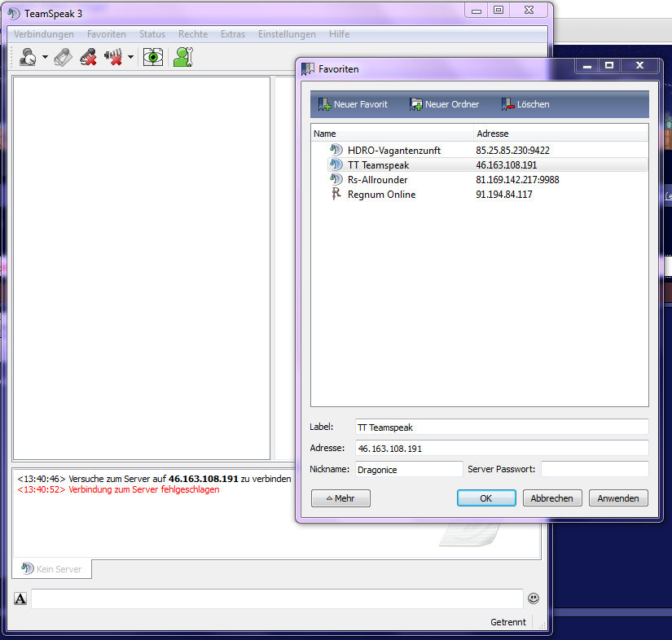Image resolution: width=672 pixels, height=640 pixels.
Task: Select the Regnum Online favorite
Action: (x=381, y=195)
